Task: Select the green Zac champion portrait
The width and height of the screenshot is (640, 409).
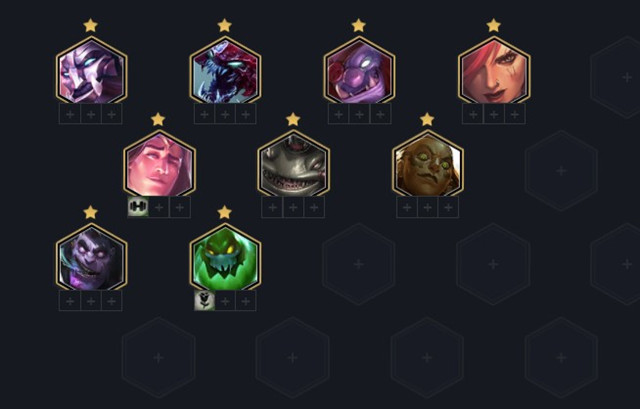Action: pos(225,258)
